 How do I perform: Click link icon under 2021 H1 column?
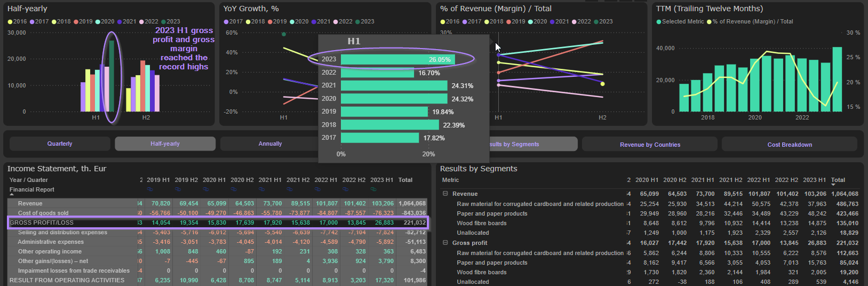[x=262, y=189]
